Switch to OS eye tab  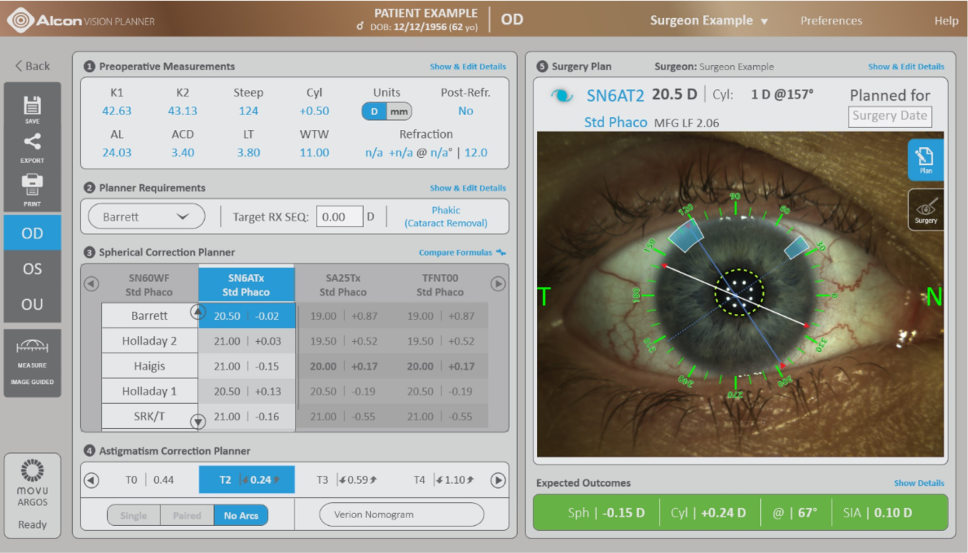tap(32, 269)
